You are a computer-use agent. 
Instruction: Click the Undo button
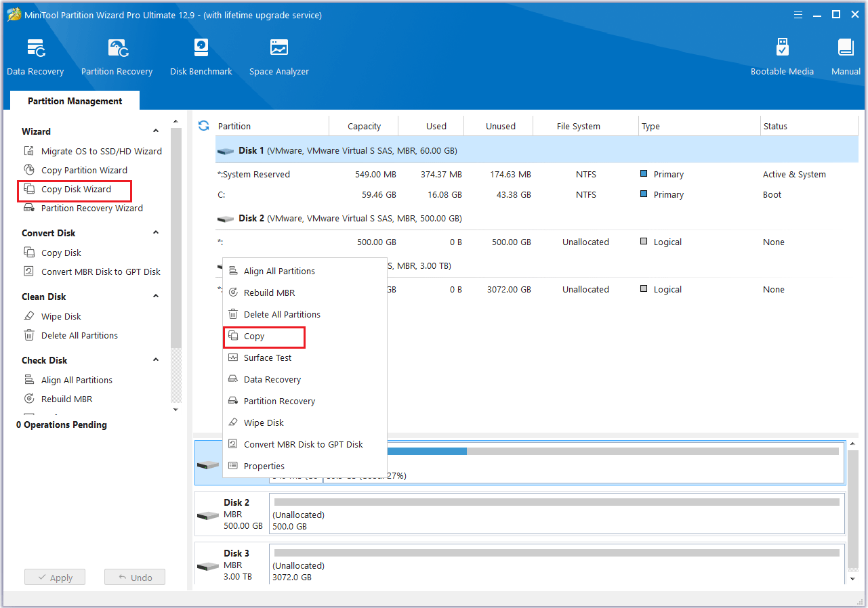[x=135, y=578]
